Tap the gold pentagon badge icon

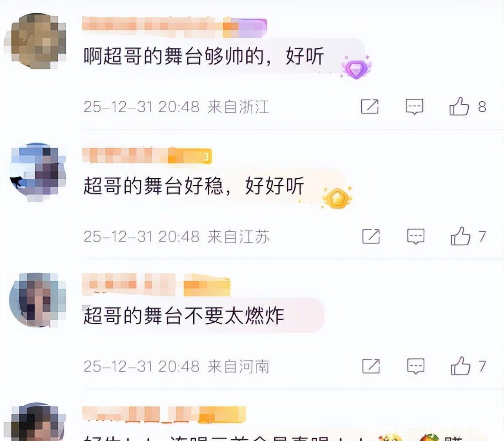click(337, 197)
